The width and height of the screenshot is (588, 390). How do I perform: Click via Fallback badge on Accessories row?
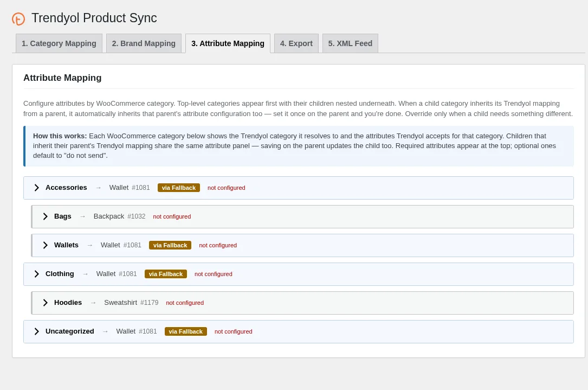(x=178, y=188)
